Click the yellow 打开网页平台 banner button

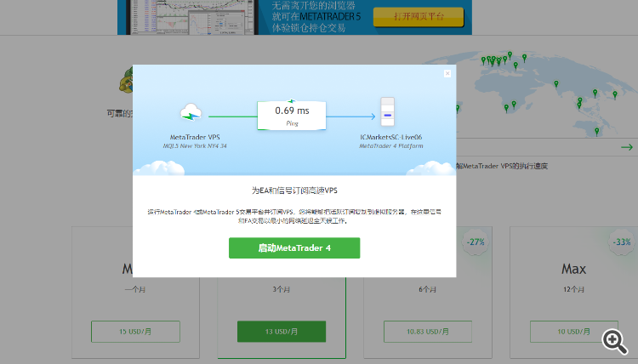(x=419, y=17)
